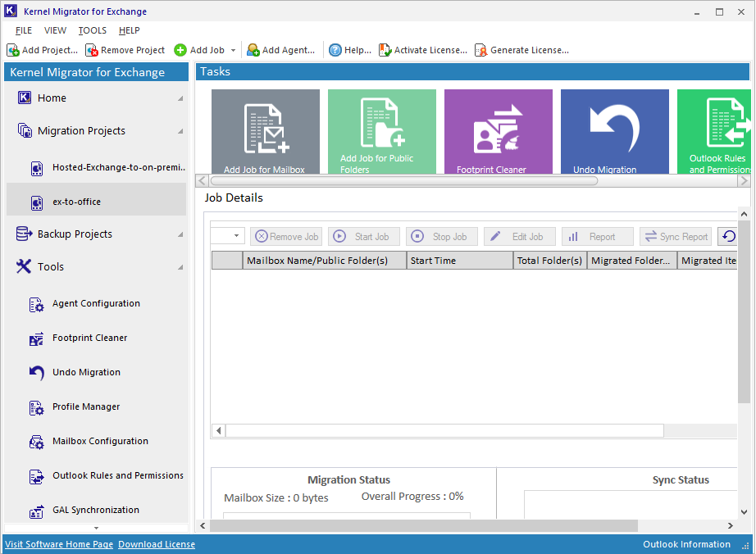Open the Visit Software Home Page link

tap(59, 544)
